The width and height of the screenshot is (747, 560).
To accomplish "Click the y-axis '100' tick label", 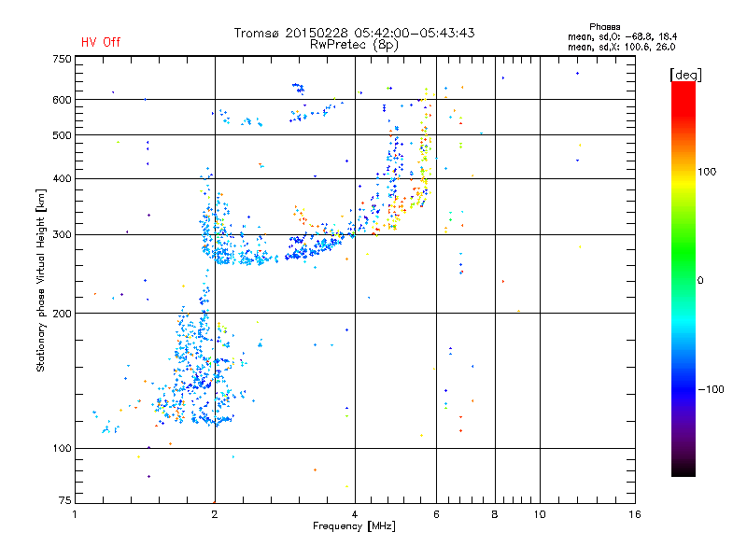I will pos(62,448).
